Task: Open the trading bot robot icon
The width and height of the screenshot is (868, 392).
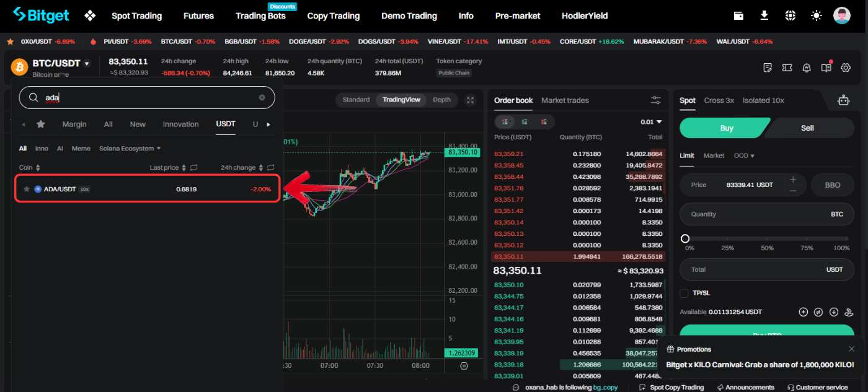Action: [843, 100]
